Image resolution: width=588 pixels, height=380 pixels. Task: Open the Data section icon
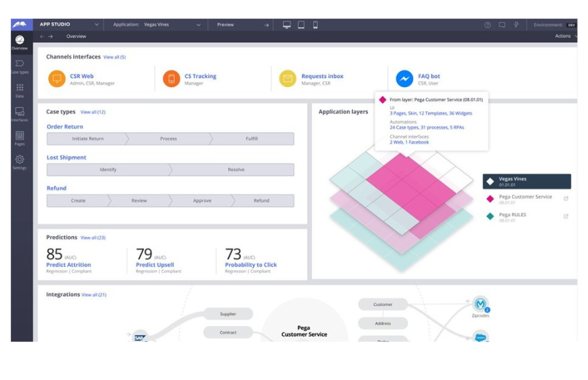20,91
